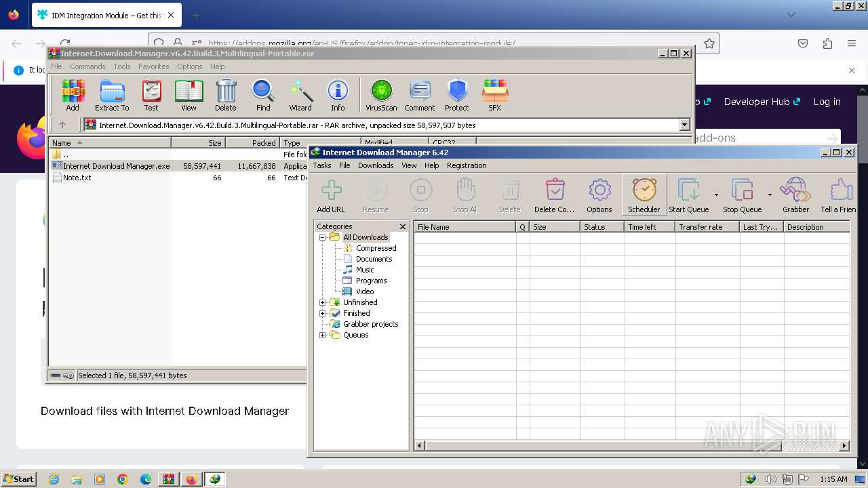Click the Comment icon in WinRAR
Viewport: 868px width, 488px height.
pyautogui.click(x=420, y=95)
